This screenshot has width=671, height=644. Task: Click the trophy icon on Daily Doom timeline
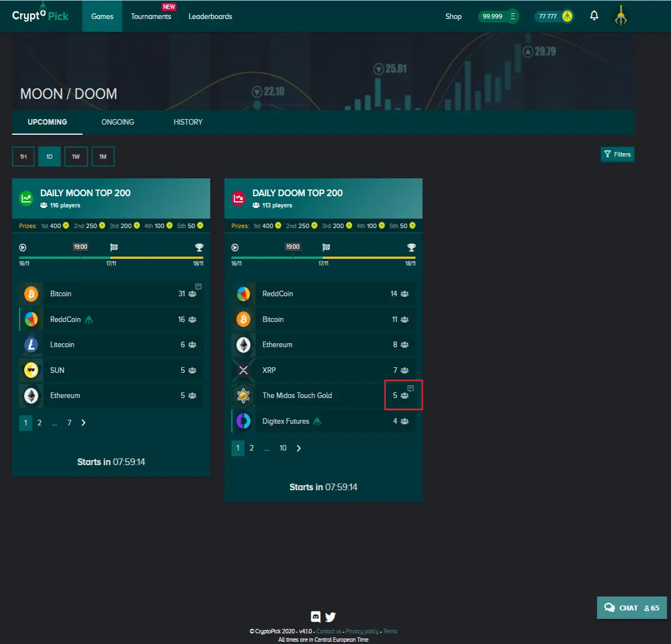coord(412,247)
